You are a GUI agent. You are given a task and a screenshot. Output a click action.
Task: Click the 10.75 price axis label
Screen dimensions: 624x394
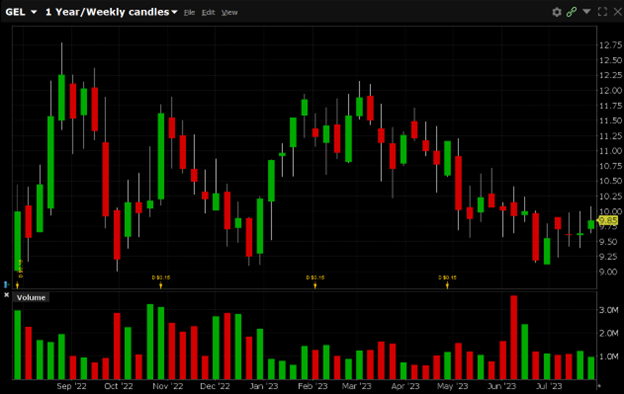610,166
